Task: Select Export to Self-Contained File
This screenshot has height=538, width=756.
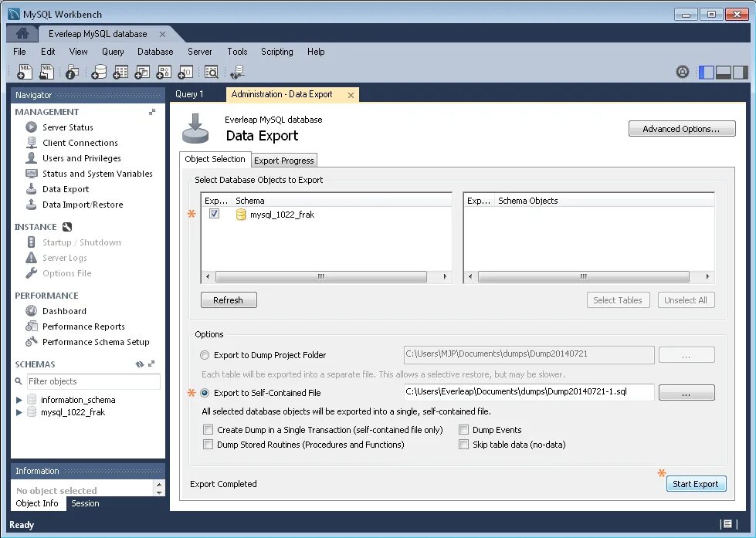Action: [205, 393]
